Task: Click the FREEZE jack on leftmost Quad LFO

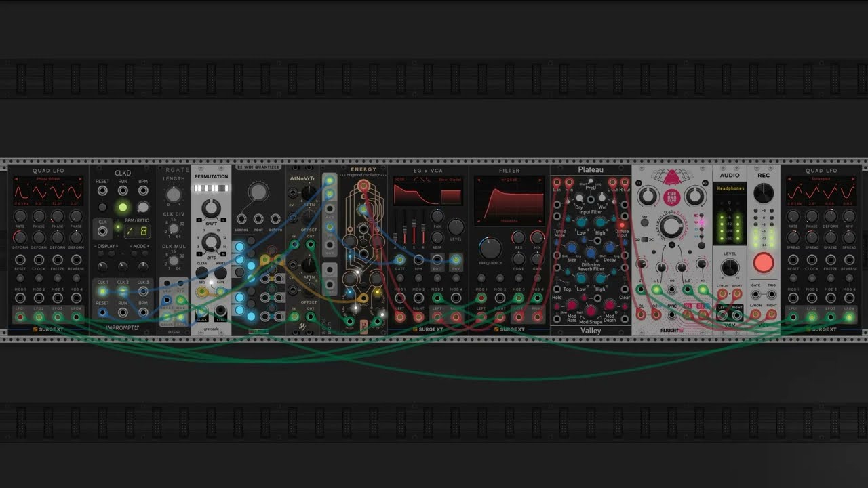Action: point(58,260)
